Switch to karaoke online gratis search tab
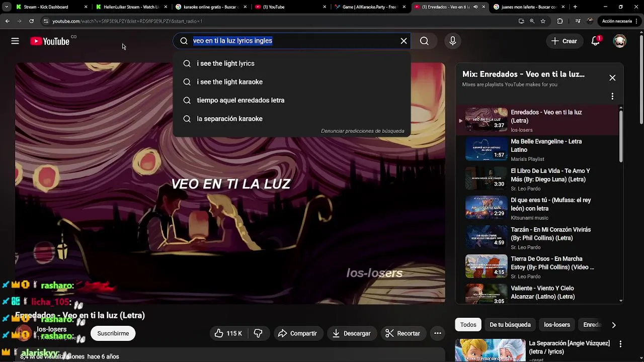The height and width of the screenshot is (362, 644). (x=210, y=7)
